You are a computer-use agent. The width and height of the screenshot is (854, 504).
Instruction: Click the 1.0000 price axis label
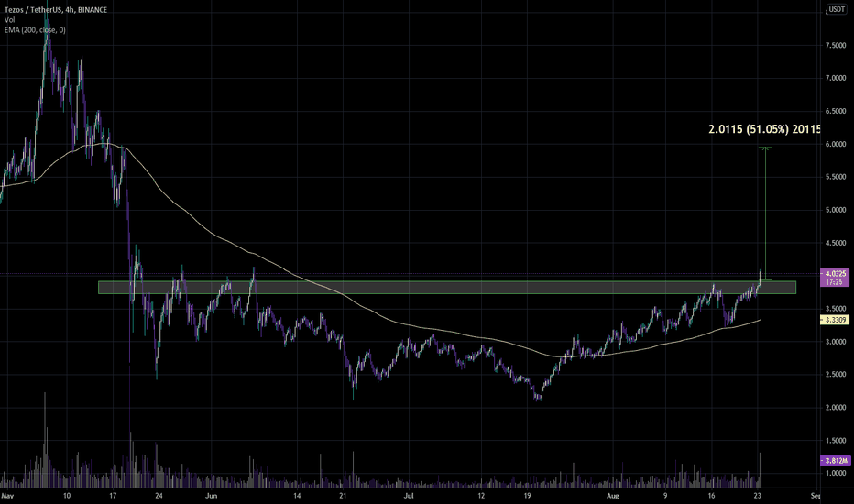pyautogui.click(x=836, y=473)
